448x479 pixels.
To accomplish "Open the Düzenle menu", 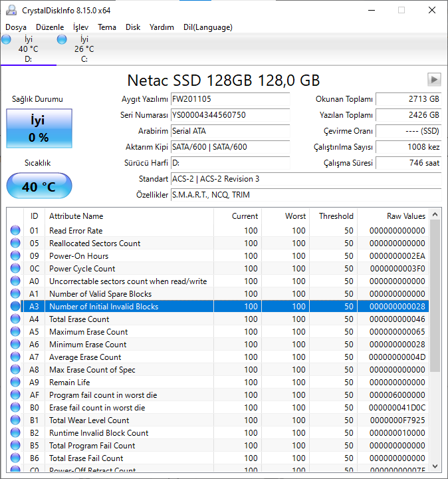I will coord(50,27).
